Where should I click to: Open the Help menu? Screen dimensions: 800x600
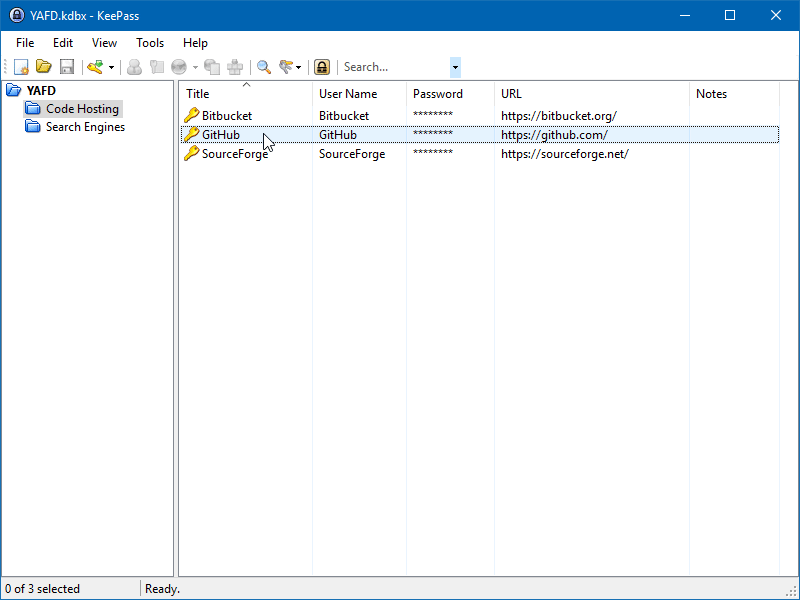pos(195,43)
